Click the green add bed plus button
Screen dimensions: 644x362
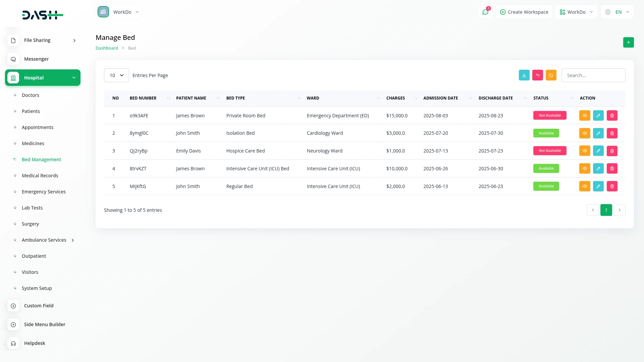pyautogui.click(x=628, y=42)
